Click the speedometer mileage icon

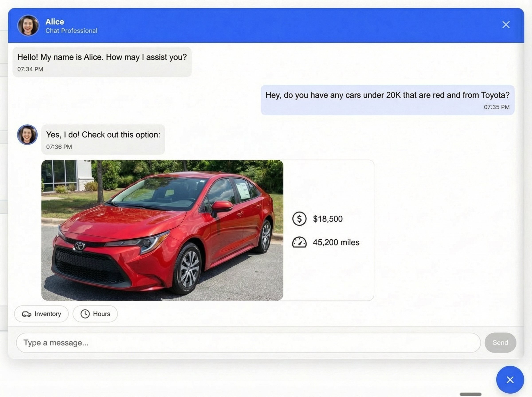tap(299, 242)
